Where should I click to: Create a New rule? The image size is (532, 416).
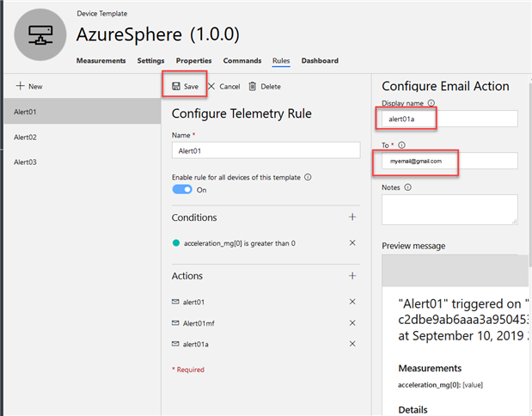tap(29, 86)
